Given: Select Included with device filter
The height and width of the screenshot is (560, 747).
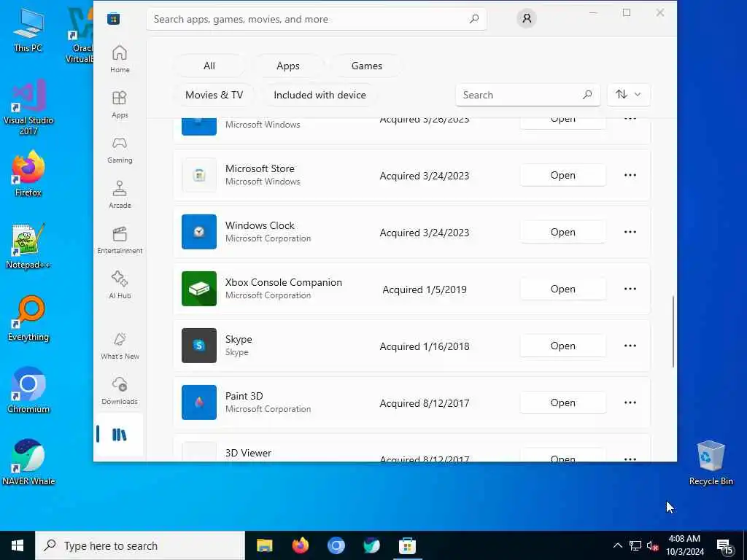Looking at the screenshot, I should [320, 95].
